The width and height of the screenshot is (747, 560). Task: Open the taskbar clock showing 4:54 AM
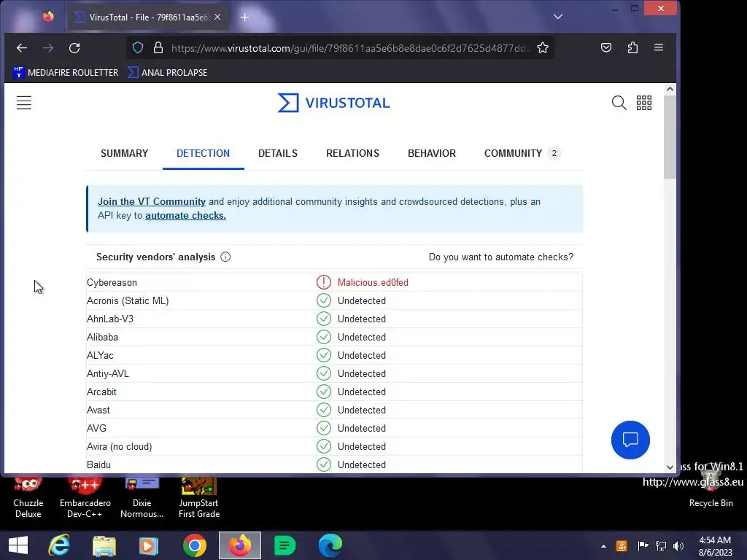coord(715,546)
